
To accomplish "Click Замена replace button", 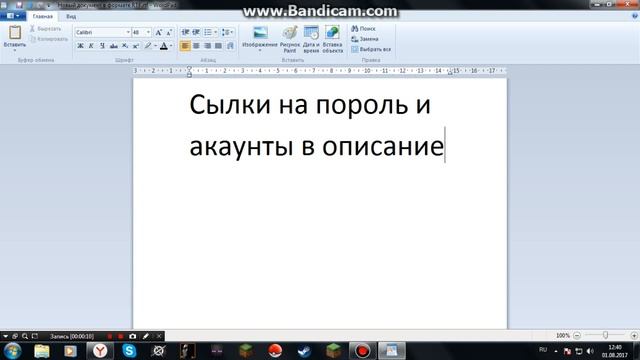I will pos(365,39).
